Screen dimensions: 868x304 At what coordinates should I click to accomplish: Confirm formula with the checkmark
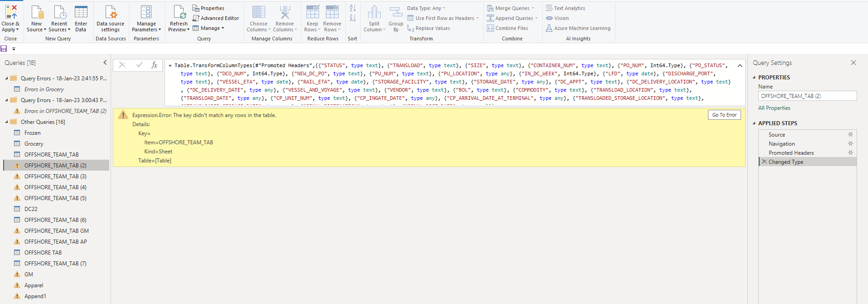pos(139,65)
